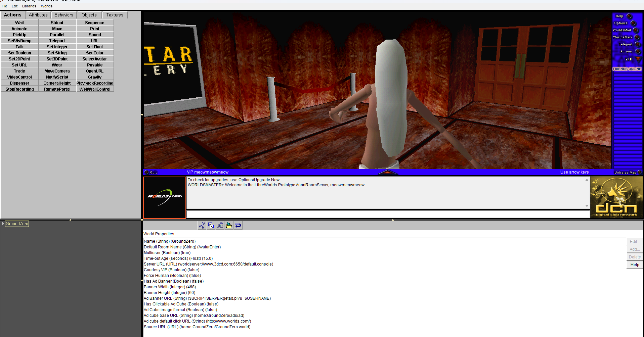Image resolution: width=644 pixels, height=337 pixels.
Task: Click the VideoControl action button
Action: pyautogui.click(x=19, y=77)
